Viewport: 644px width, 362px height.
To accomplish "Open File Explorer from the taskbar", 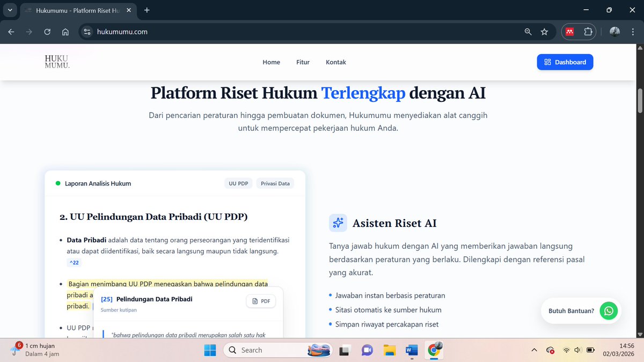I will [390, 350].
